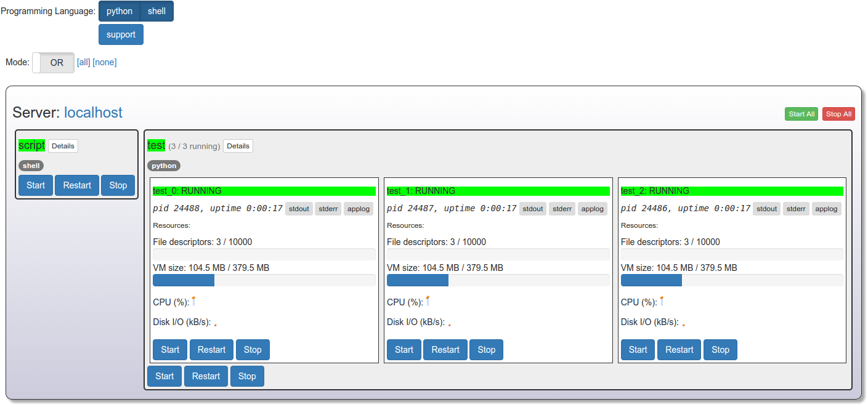Open Details for the script group
Image resolution: width=868 pixels, height=407 pixels.
63,145
